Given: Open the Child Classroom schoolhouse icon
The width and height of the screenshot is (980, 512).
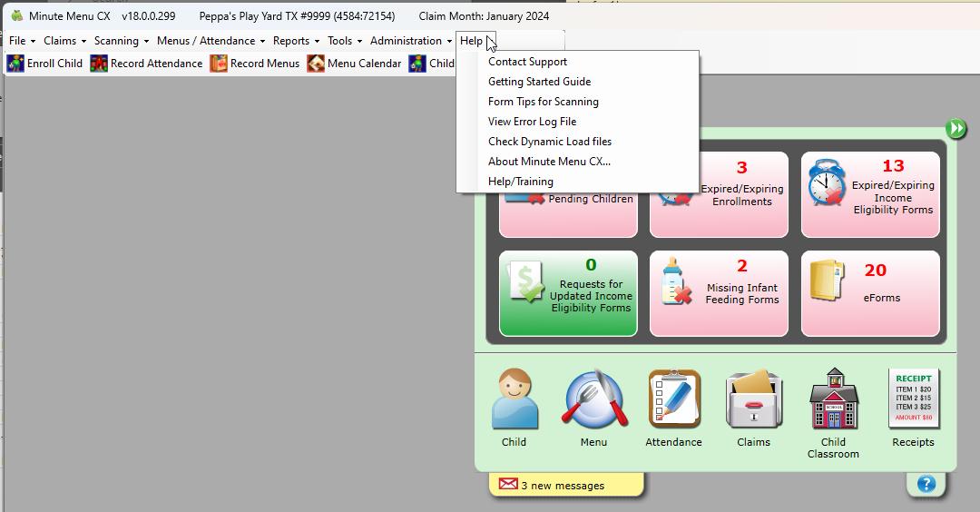Looking at the screenshot, I should click(834, 399).
